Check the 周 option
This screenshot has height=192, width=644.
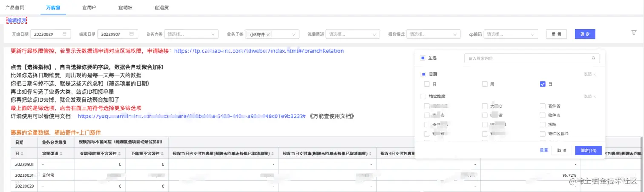pyautogui.click(x=485, y=84)
